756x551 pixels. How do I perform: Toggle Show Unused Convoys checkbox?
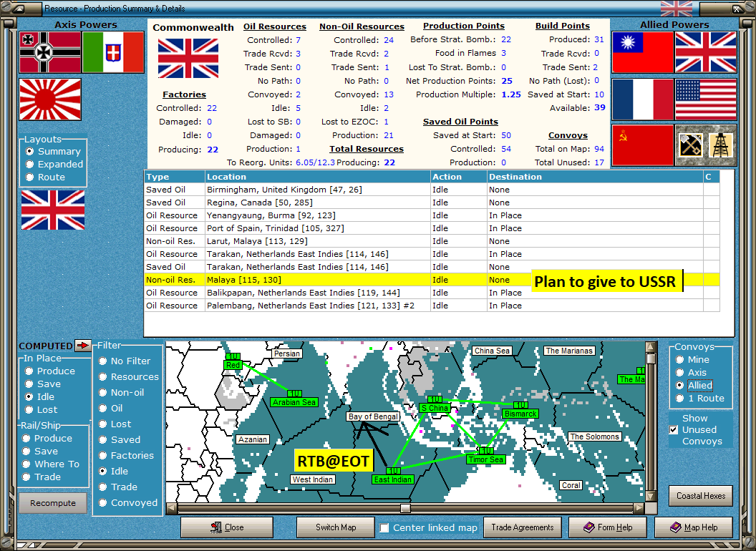[x=674, y=429]
